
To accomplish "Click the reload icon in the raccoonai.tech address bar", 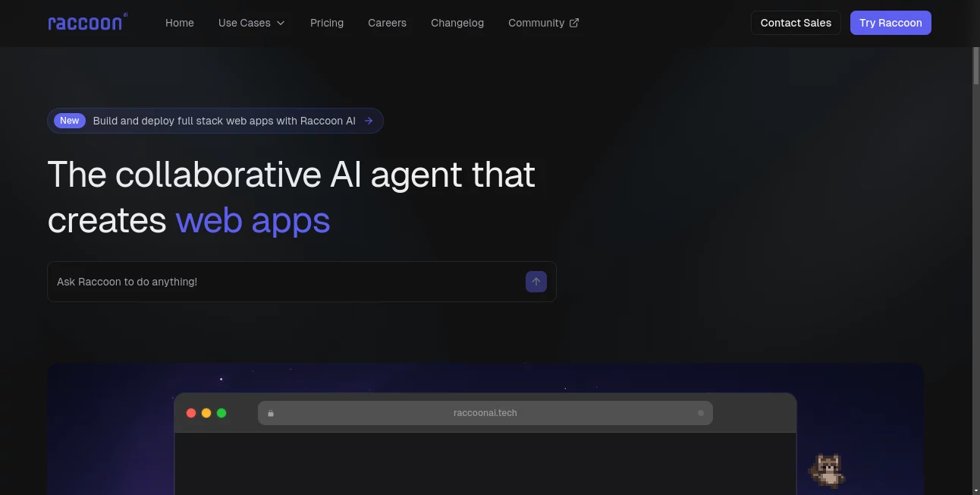I will click(x=701, y=413).
